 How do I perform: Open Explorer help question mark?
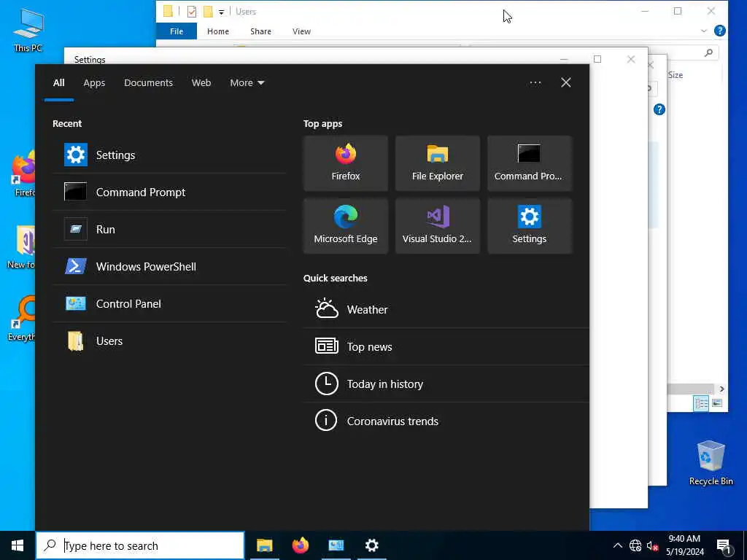(720, 31)
